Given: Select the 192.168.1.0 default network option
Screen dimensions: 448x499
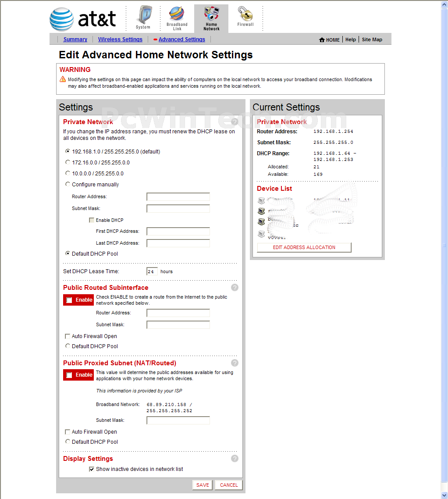Looking at the screenshot, I should (x=68, y=151).
